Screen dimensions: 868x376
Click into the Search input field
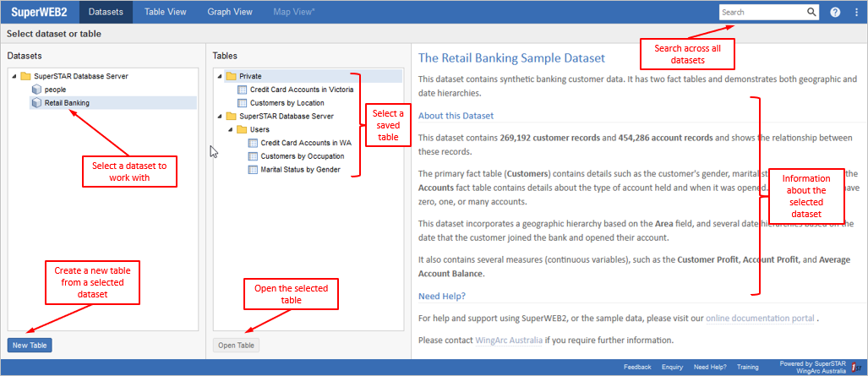click(x=762, y=13)
